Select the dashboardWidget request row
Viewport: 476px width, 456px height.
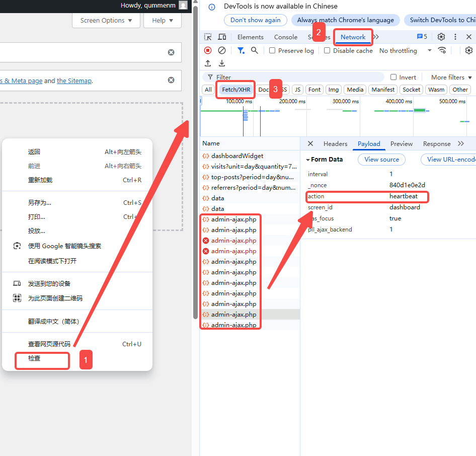point(237,156)
